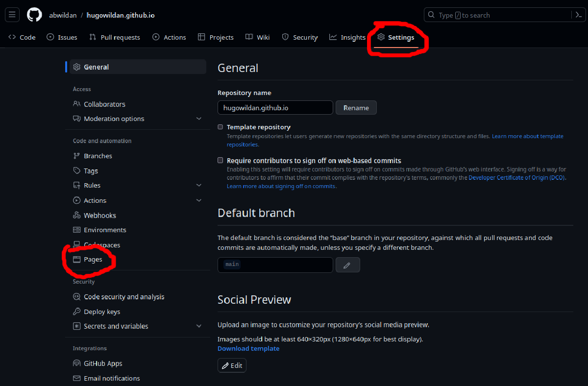This screenshot has height=386, width=588.
Task: Open the Security tab in top nav
Action: tap(300, 37)
